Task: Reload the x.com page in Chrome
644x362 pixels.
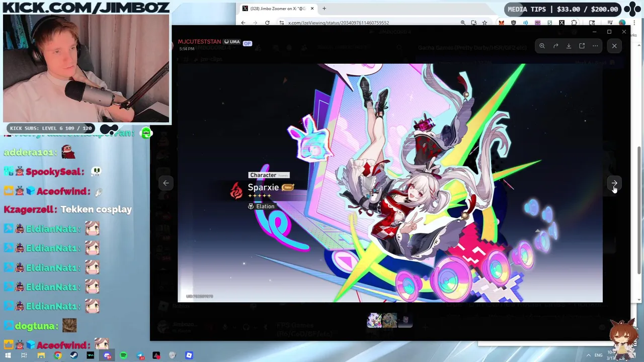Action: coord(267,23)
